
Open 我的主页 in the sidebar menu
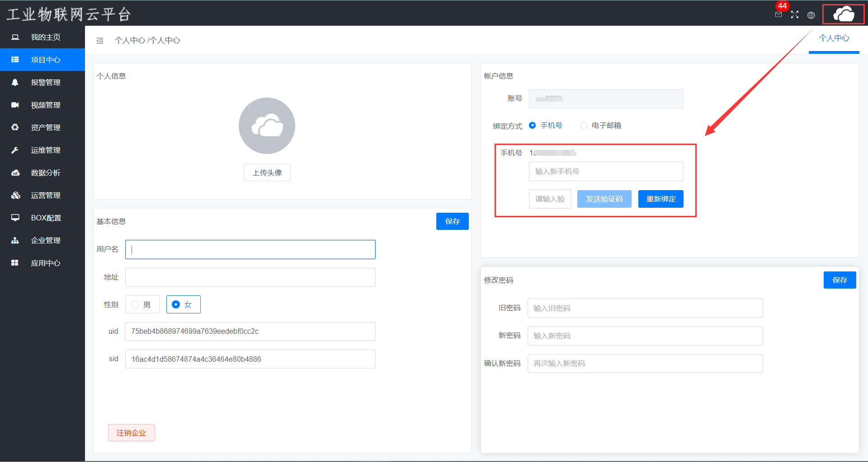(x=45, y=37)
